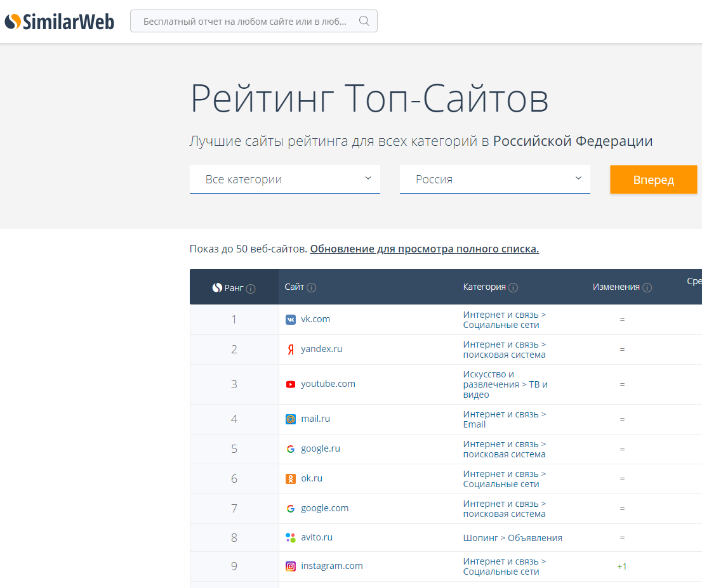The width and height of the screenshot is (702, 588).
Task: Click the +1 change value for instagram.com
Action: [622, 566]
